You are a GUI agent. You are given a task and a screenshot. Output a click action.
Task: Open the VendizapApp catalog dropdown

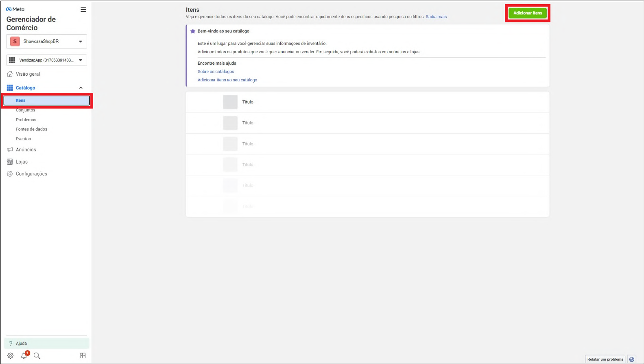46,60
